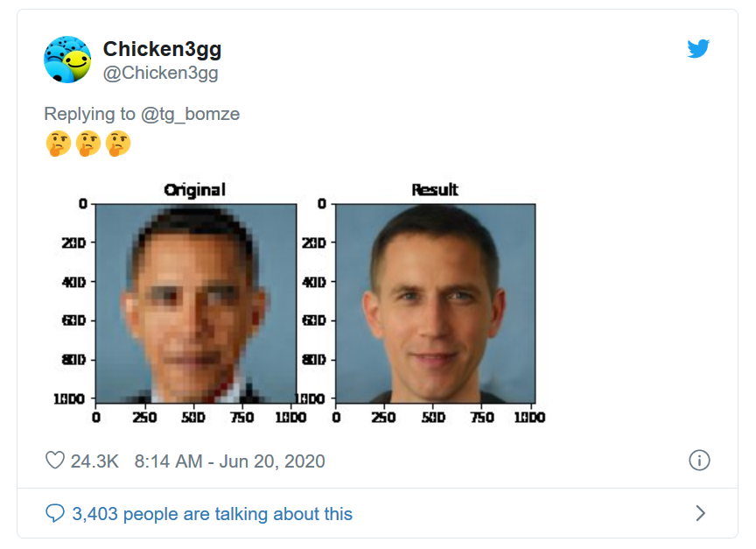Open "3,403 people are talking about this"
The height and width of the screenshot is (549, 756).
[212, 513]
